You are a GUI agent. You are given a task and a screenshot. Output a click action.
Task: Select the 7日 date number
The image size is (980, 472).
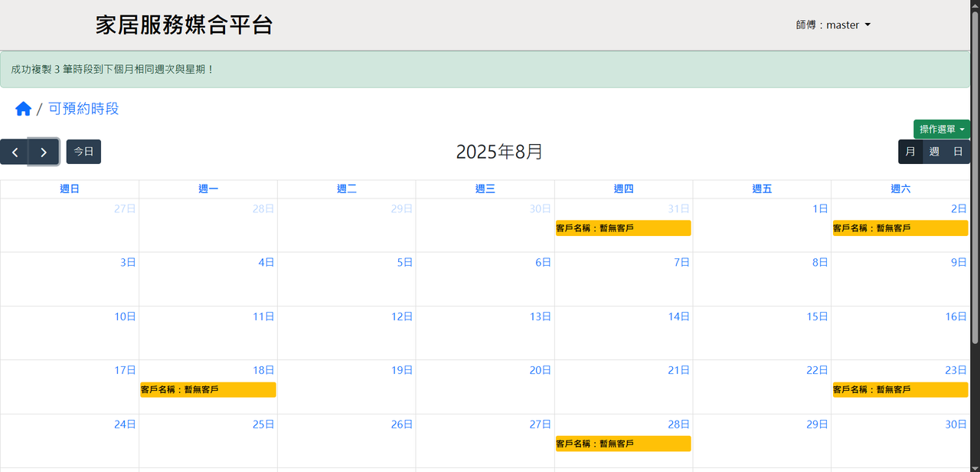point(681,262)
